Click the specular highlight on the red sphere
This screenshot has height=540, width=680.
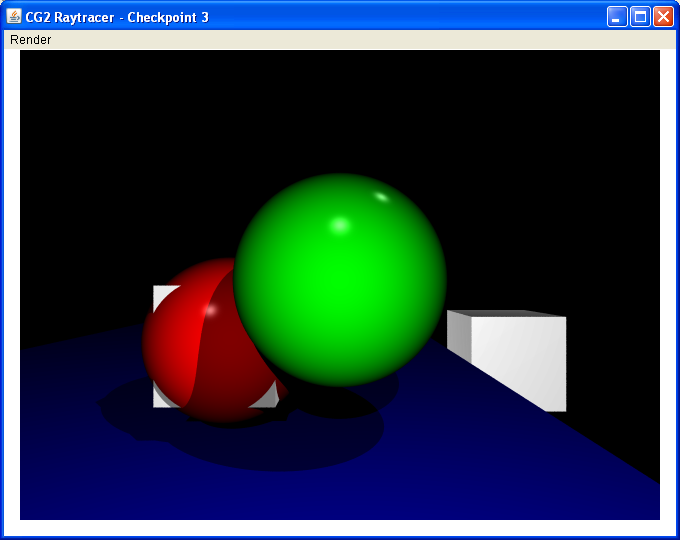click(x=210, y=307)
